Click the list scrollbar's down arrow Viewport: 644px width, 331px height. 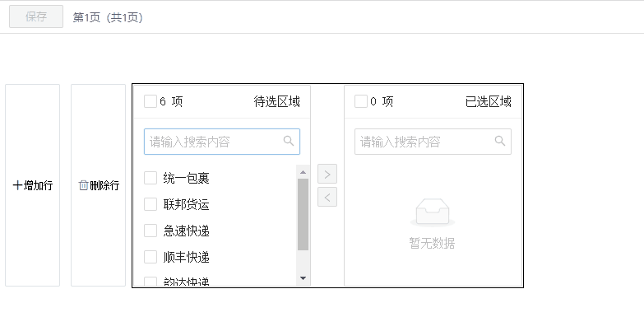303,278
